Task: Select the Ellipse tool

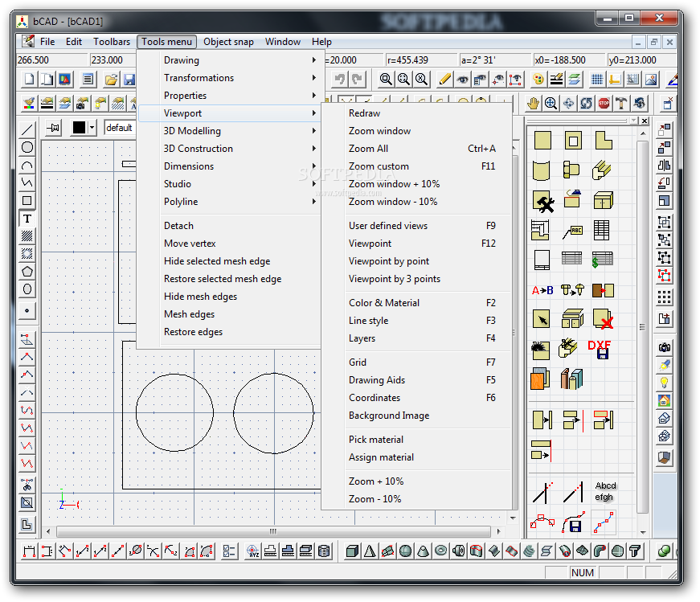Action: [x=27, y=289]
